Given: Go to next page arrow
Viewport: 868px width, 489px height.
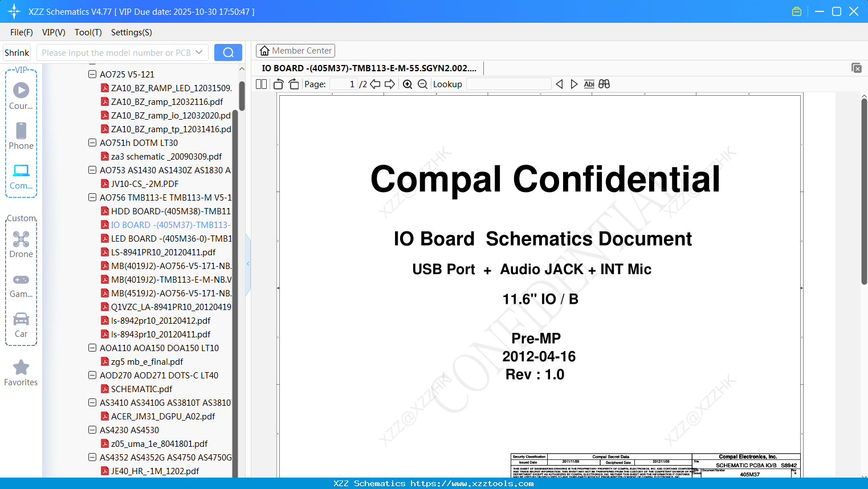Looking at the screenshot, I should point(390,84).
